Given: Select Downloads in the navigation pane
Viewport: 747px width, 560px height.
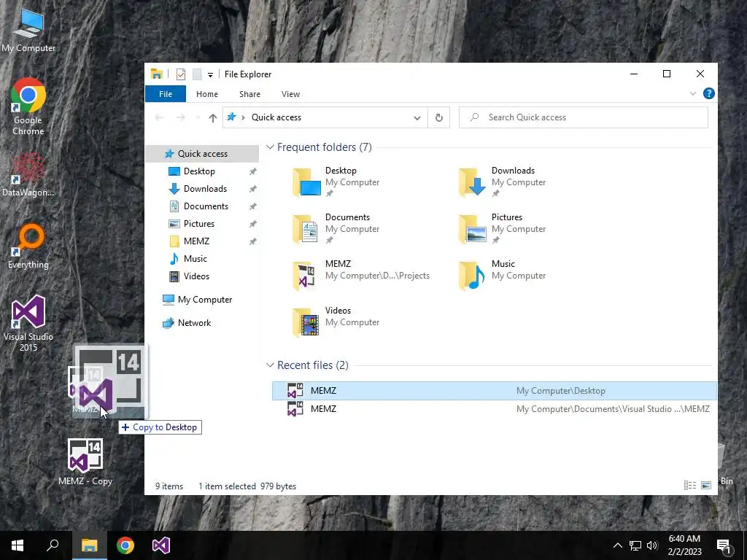Looking at the screenshot, I should [x=205, y=189].
